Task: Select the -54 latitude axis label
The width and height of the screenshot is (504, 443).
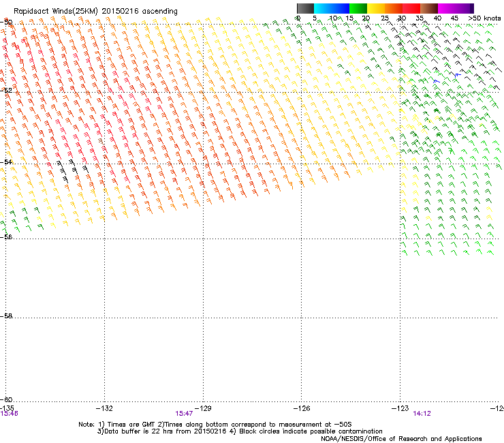Action: pyautogui.click(x=6, y=162)
